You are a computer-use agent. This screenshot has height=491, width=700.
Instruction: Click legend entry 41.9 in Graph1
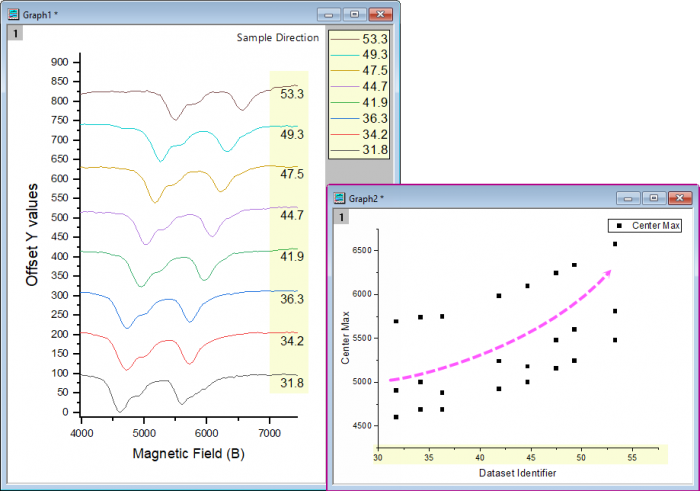[x=359, y=103]
